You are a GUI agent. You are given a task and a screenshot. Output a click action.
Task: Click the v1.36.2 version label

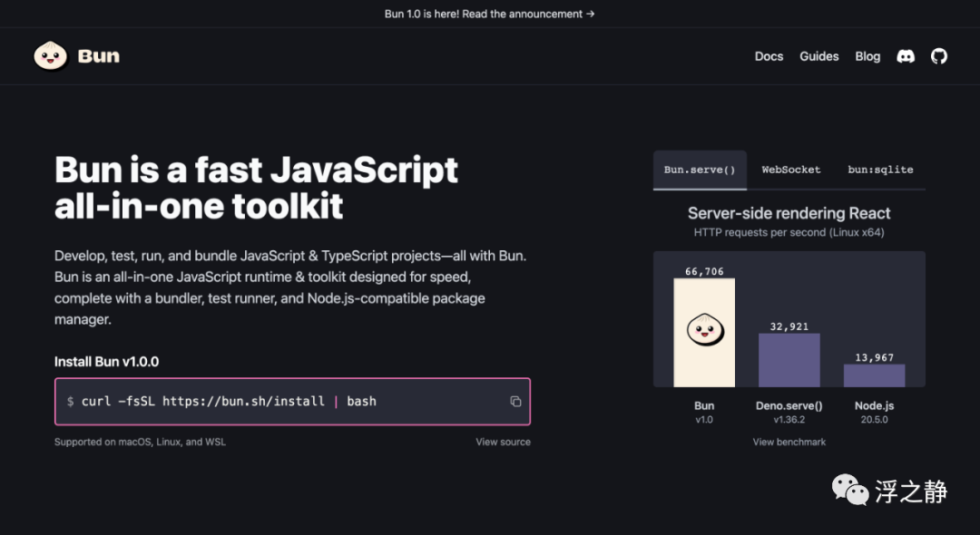[789, 420]
